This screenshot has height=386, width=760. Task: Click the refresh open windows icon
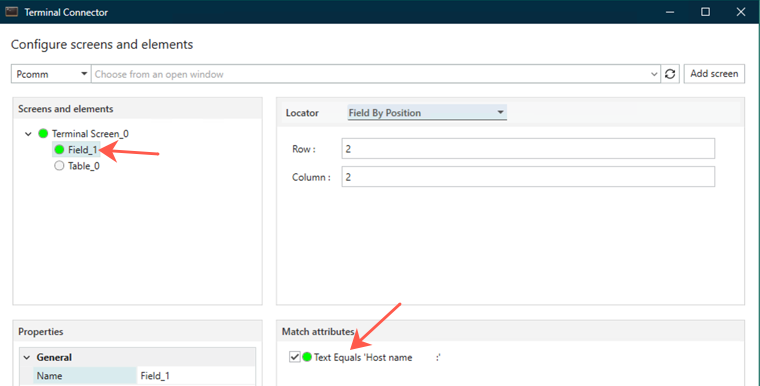point(670,74)
